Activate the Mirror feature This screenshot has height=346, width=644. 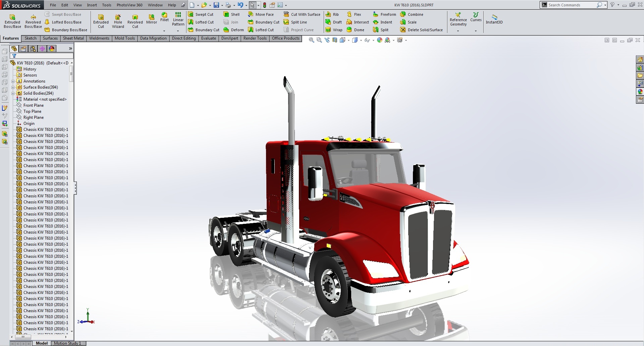(x=152, y=19)
